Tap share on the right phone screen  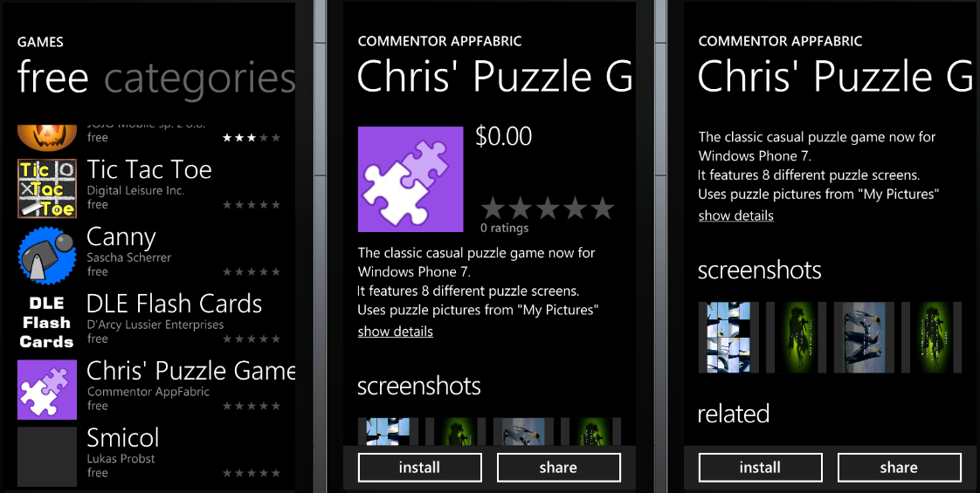click(899, 468)
